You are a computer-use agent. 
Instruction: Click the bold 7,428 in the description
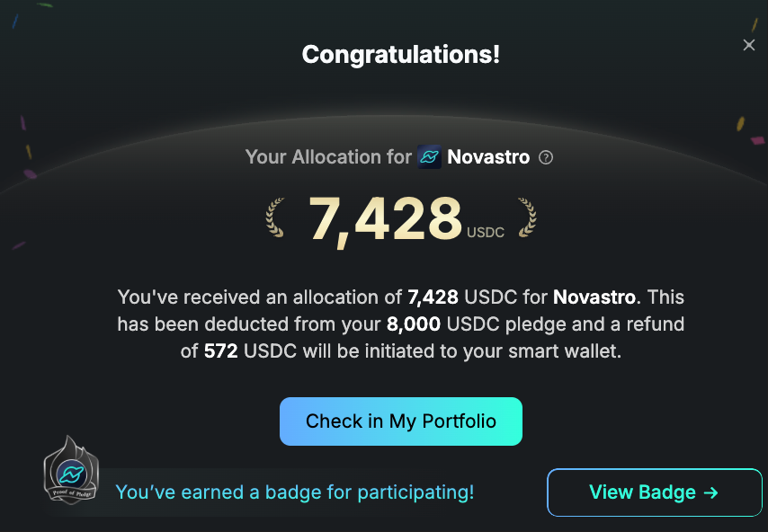tap(433, 297)
